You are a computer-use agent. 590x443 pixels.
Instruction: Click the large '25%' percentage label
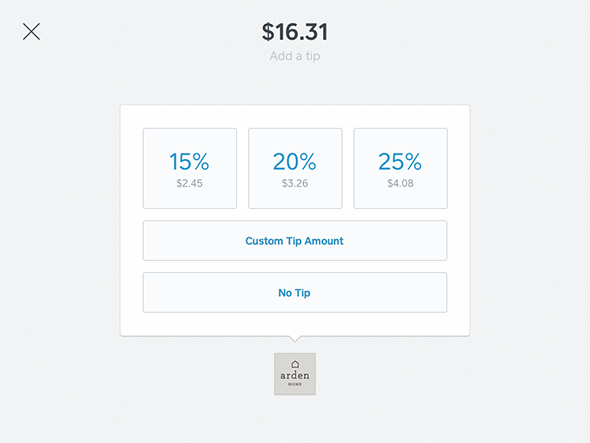(x=400, y=161)
